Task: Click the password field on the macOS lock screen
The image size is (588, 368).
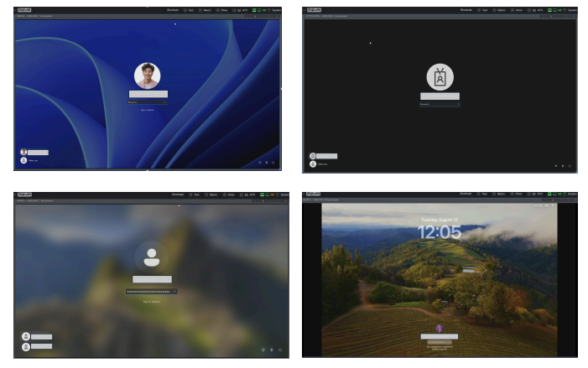Action: point(439,342)
